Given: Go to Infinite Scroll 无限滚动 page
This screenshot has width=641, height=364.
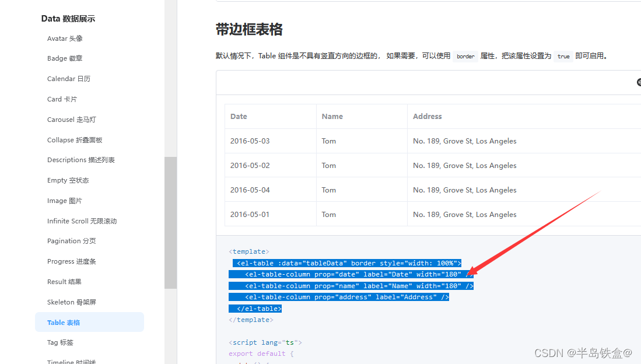Looking at the screenshot, I should [x=82, y=221].
